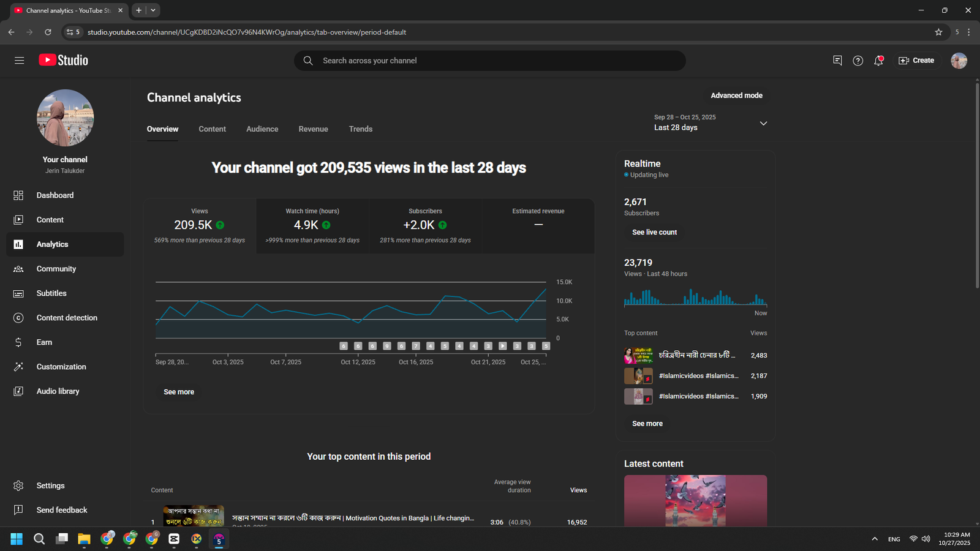This screenshot has height=551, width=980.
Task: Open the help question mark icon
Action: [x=858, y=61]
